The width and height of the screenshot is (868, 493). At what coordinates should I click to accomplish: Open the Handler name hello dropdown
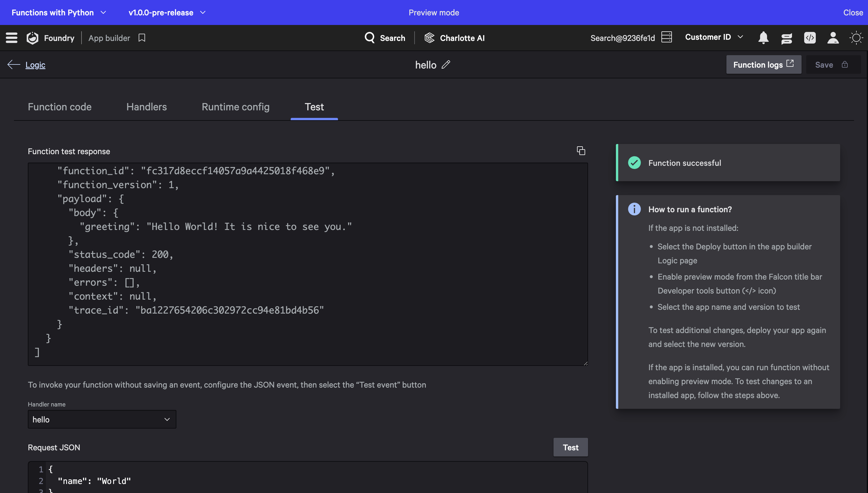pos(102,419)
